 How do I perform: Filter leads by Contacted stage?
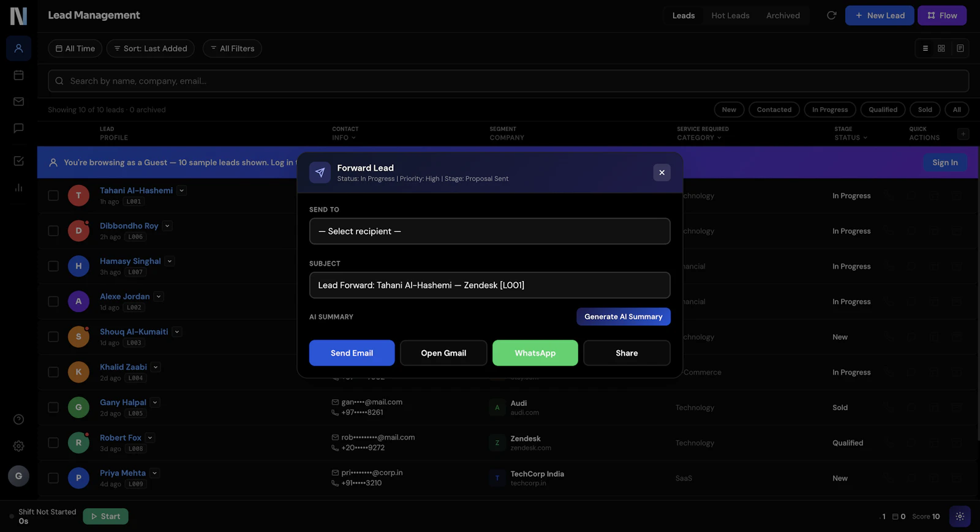click(774, 110)
